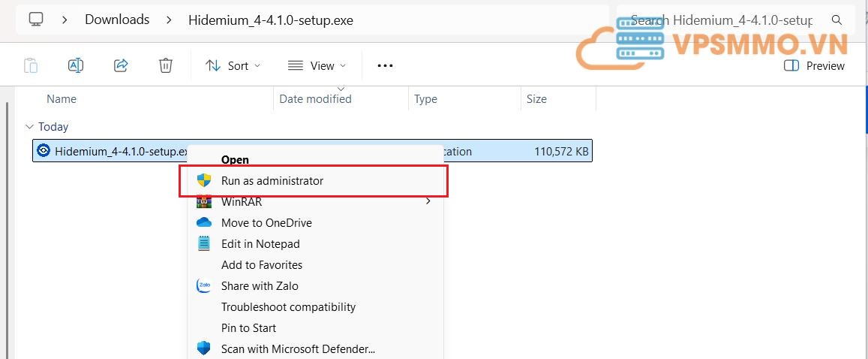Select Run as administrator
The width and height of the screenshot is (868, 359).
(x=272, y=181)
